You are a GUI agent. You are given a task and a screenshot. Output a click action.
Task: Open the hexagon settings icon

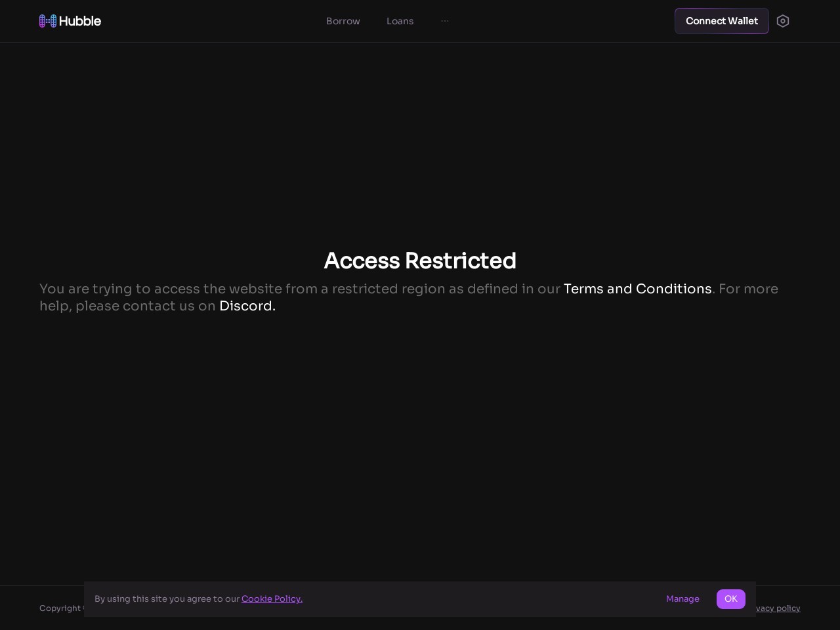(x=782, y=21)
